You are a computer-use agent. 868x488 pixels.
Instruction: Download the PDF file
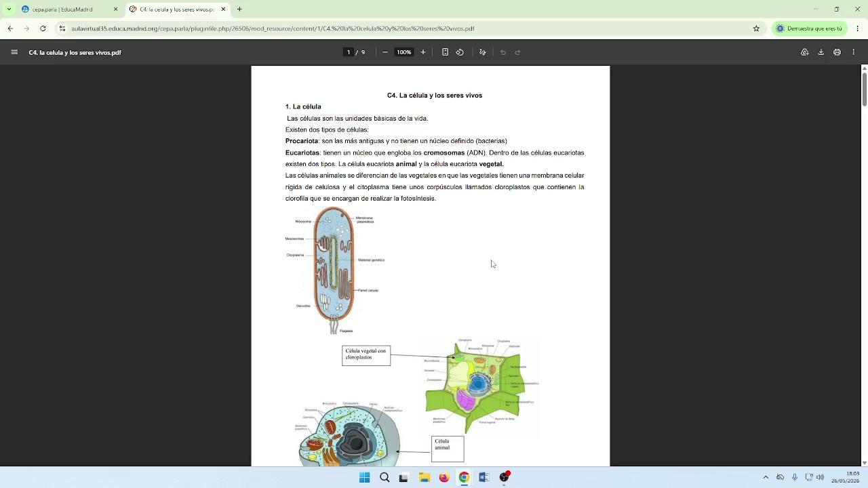tap(821, 52)
